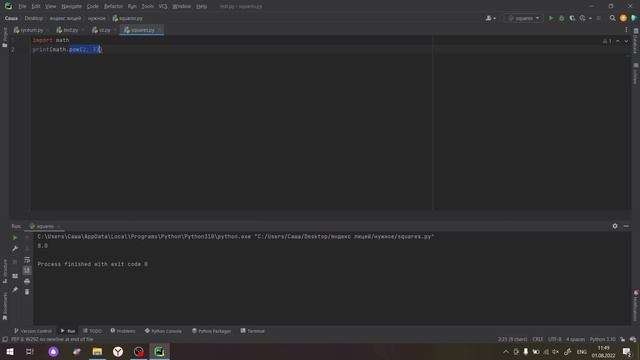640x360 pixels.
Task: Open Run panel options with the gear icon
Action: pos(615,226)
